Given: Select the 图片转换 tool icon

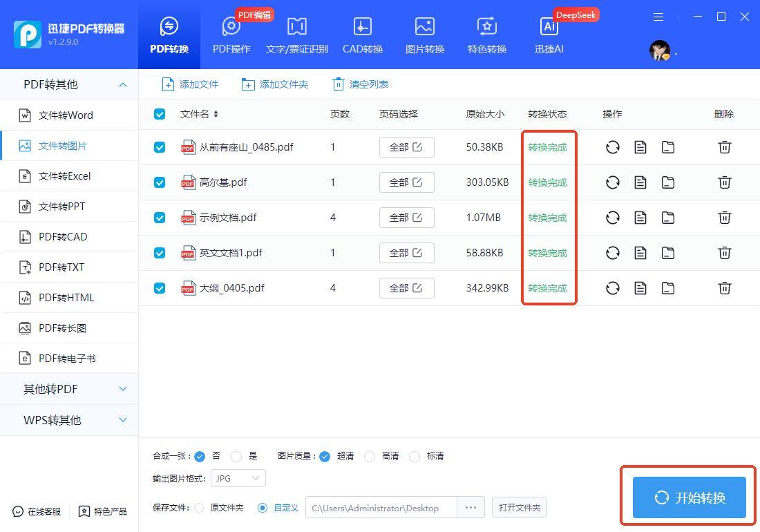Looking at the screenshot, I should click(x=424, y=35).
